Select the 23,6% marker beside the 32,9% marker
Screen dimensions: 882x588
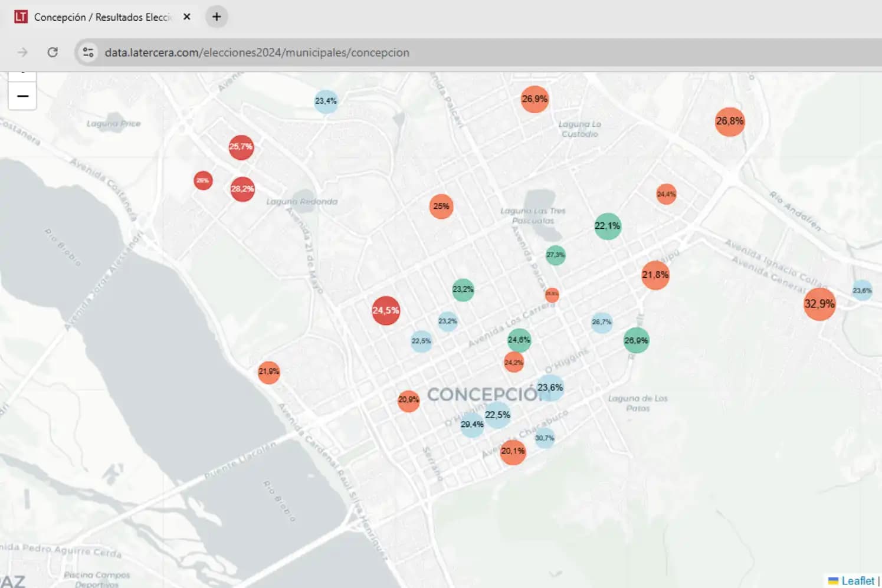point(862,290)
